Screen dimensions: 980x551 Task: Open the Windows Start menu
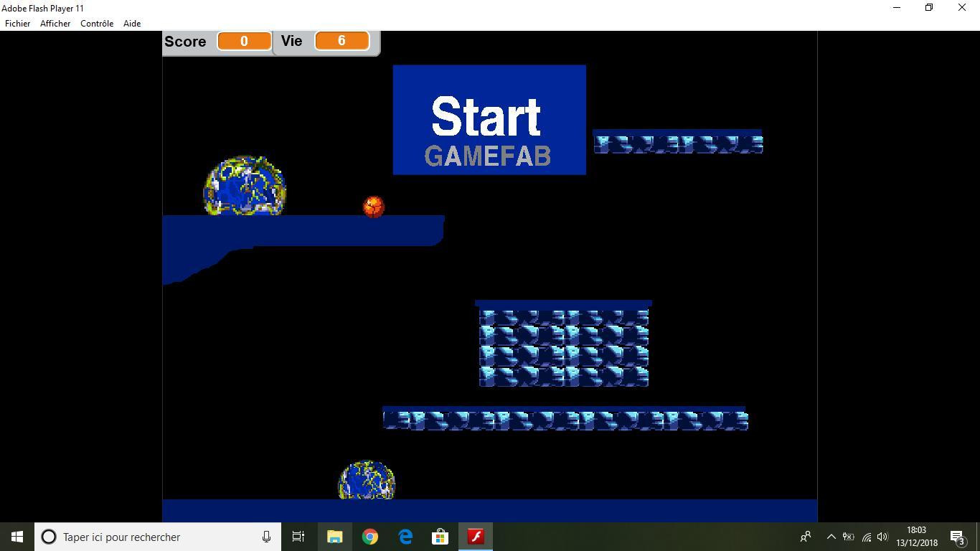pos(17,537)
